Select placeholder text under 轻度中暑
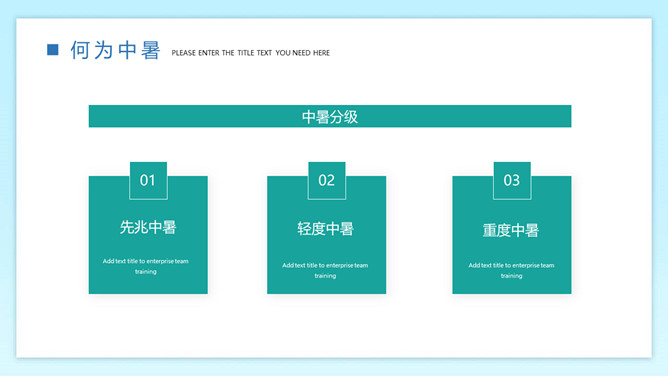The image size is (668, 376). [325, 270]
